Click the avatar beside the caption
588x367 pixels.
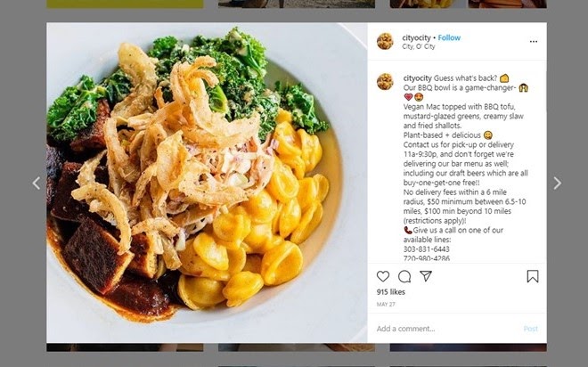point(385,82)
